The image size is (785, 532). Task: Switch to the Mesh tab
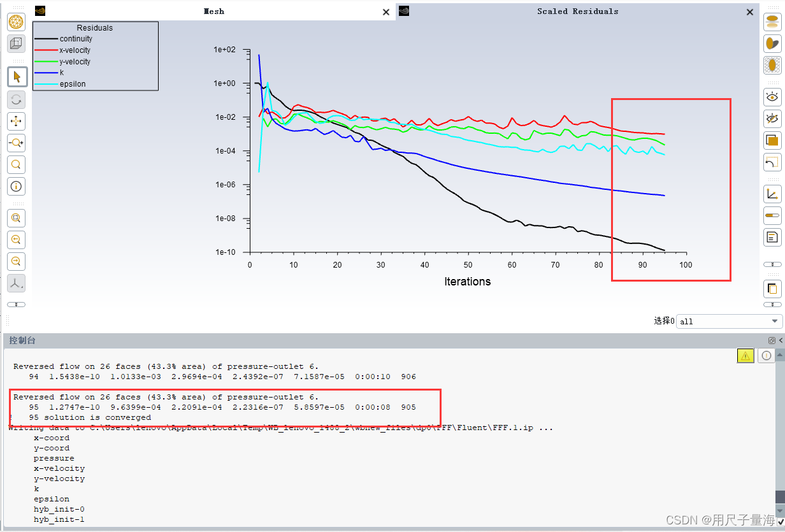[x=213, y=11]
